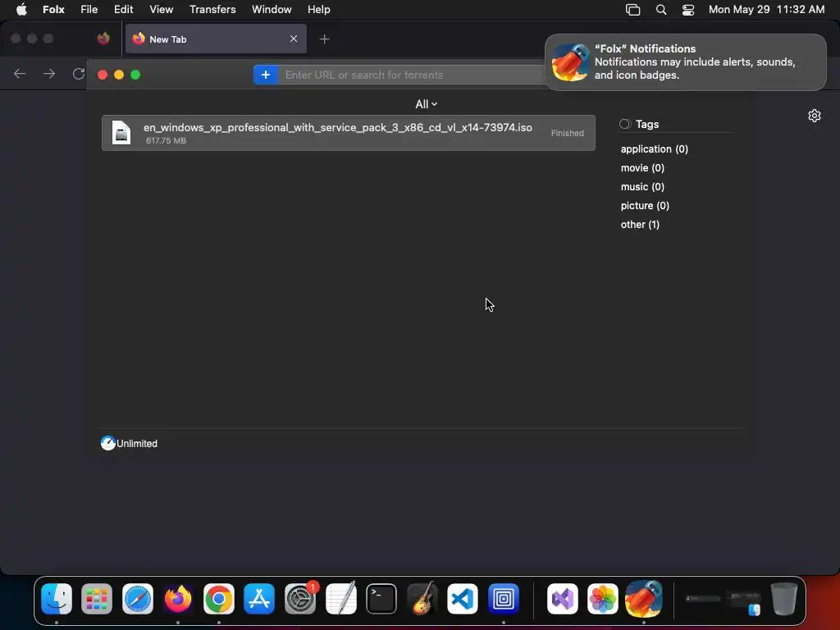Open the Window menu
Viewport: 840px width, 630px height.
pos(272,10)
